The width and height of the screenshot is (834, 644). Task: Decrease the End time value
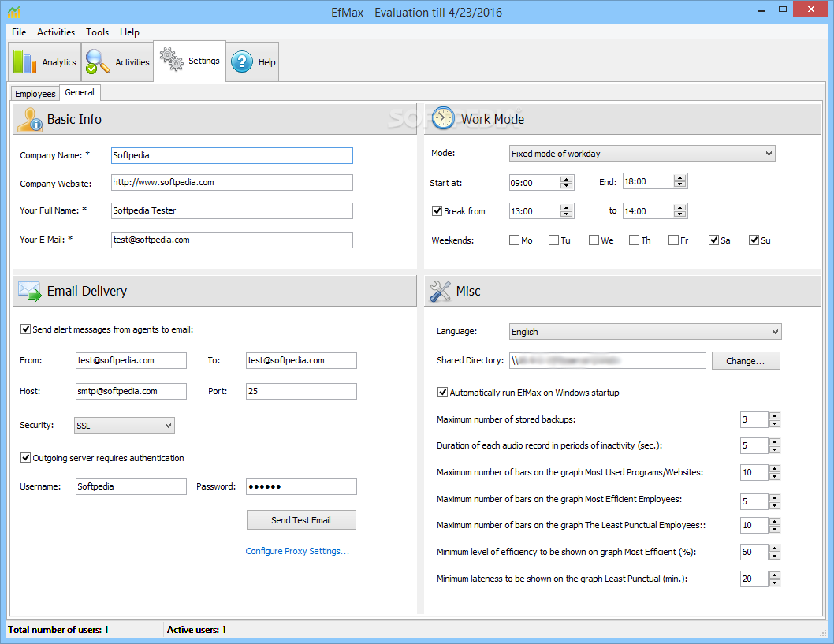point(679,184)
